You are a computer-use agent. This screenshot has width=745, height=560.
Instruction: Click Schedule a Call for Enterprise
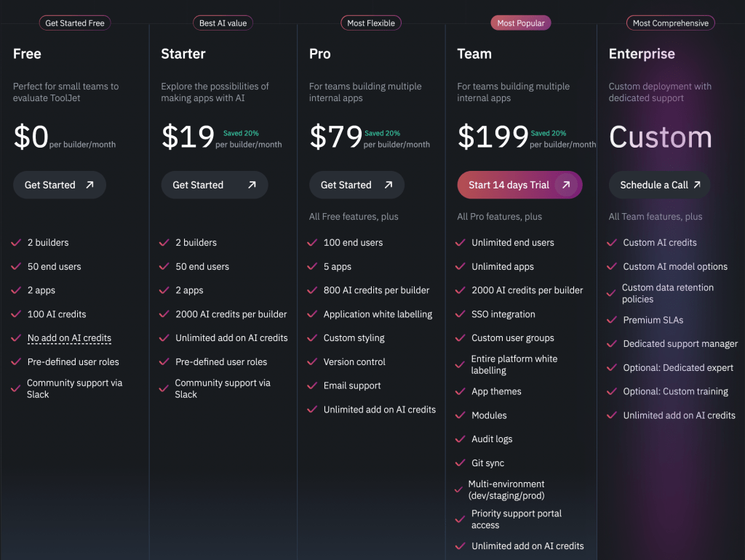658,185
